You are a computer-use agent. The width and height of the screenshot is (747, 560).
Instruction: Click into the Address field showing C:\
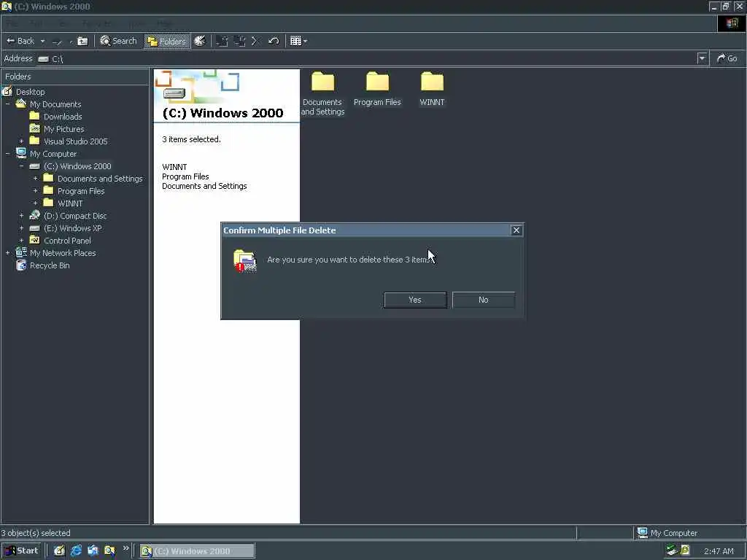pos(366,58)
